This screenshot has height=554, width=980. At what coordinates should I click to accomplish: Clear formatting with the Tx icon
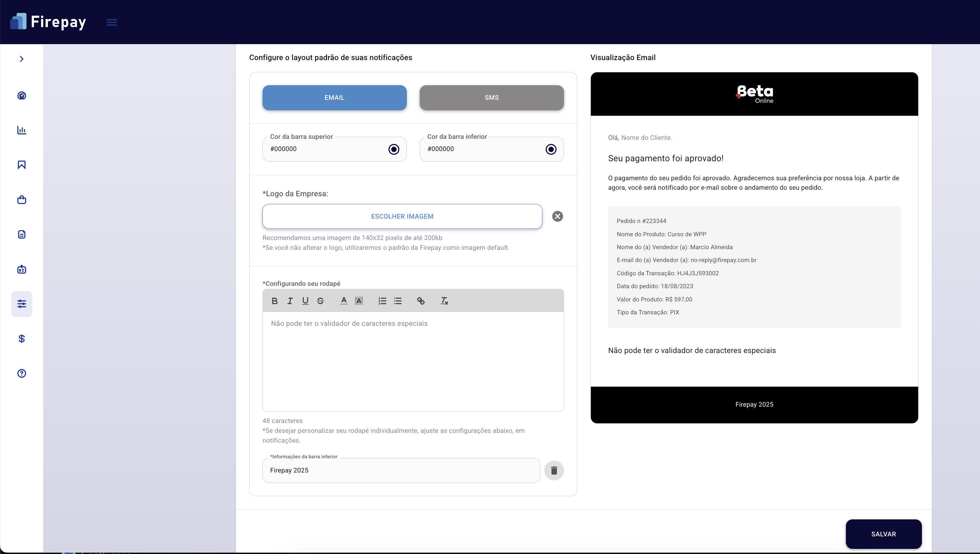(x=444, y=301)
